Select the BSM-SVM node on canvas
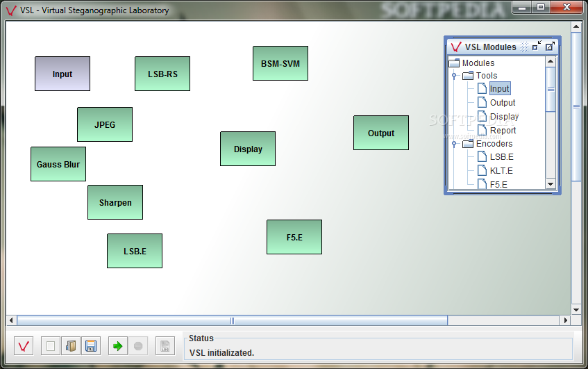 point(280,63)
